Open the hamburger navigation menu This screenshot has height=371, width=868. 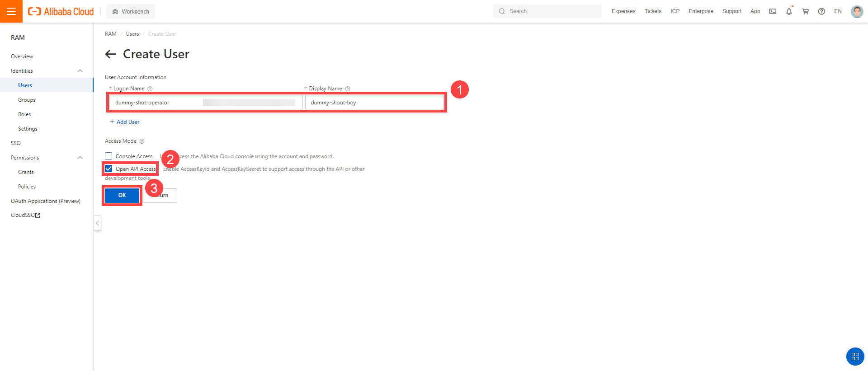11,11
